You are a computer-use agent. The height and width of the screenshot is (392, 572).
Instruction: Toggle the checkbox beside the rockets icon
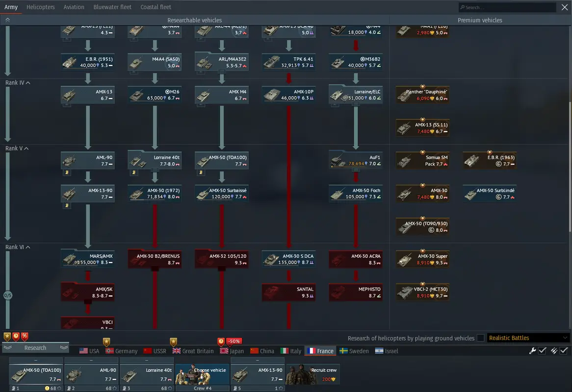coord(564,351)
